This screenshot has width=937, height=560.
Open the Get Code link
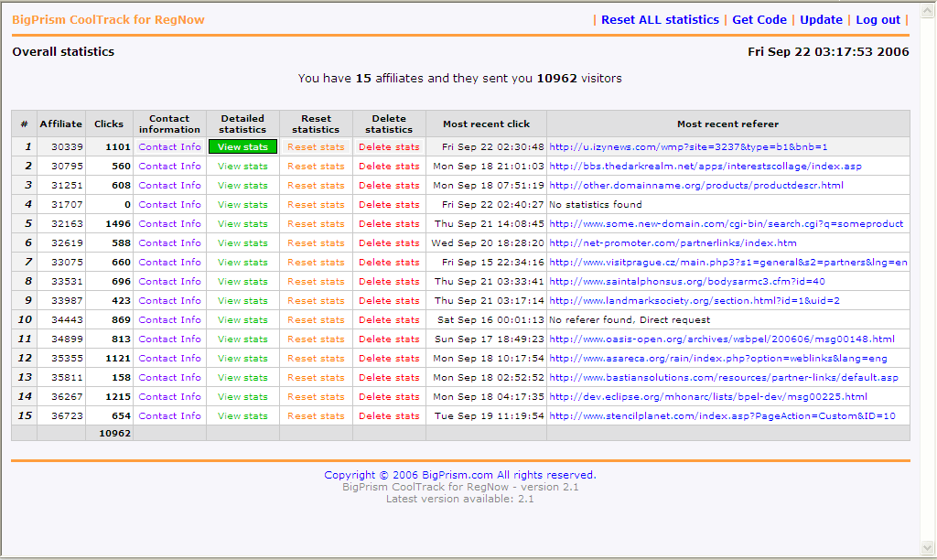click(759, 20)
